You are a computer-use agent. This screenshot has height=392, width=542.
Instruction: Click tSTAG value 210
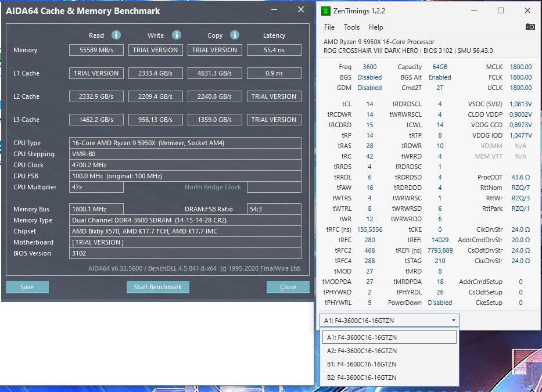pos(440,261)
